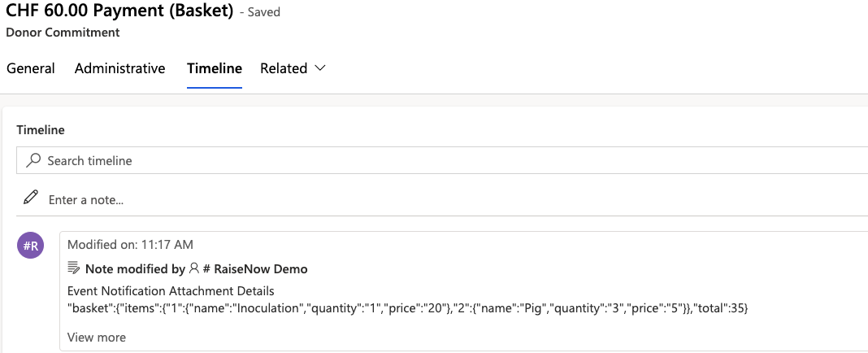Click the person icon before RaiseNow Demo

click(x=193, y=268)
